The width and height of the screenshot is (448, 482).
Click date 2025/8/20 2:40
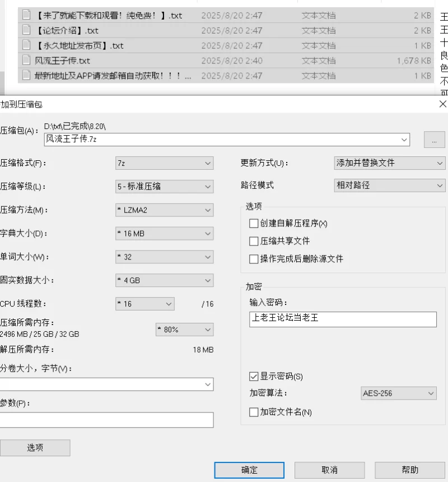232,61
